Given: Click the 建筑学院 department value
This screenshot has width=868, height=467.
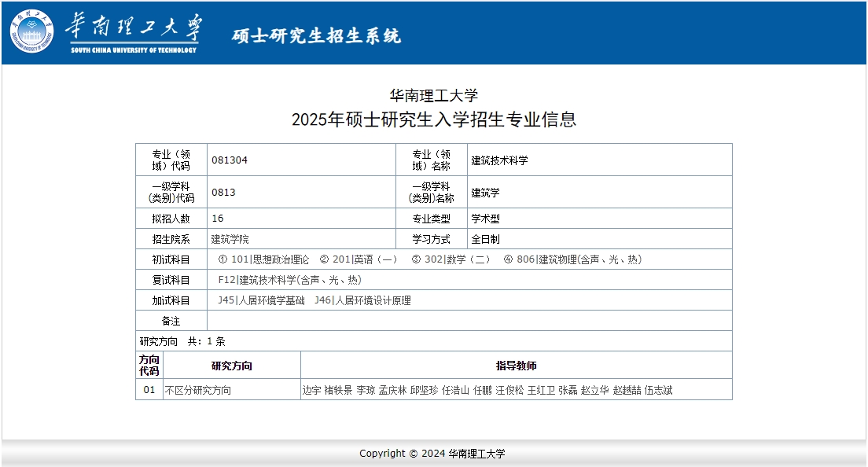Looking at the screenshot, I should (x=230, y=239).
